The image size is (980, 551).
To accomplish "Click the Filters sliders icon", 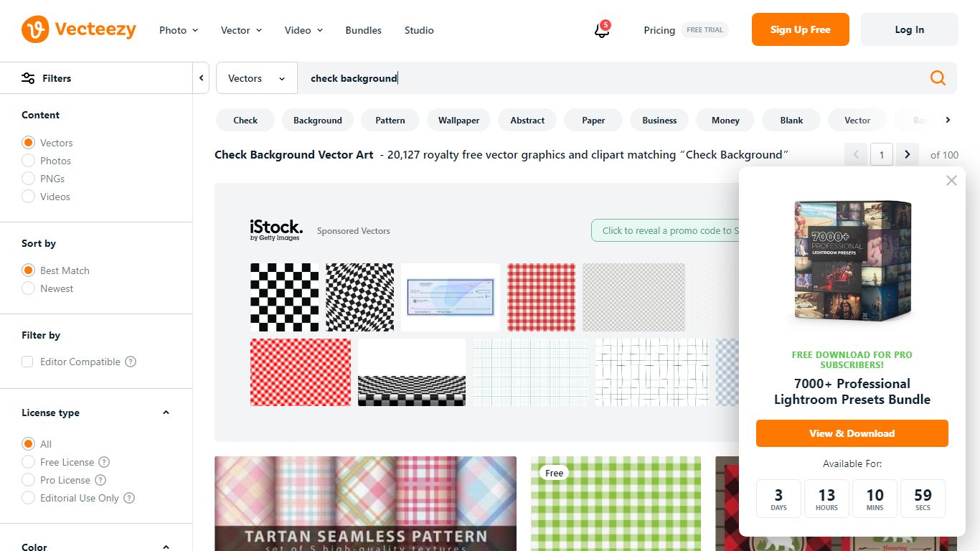I will pyautogui.click(x=28, y=78).
